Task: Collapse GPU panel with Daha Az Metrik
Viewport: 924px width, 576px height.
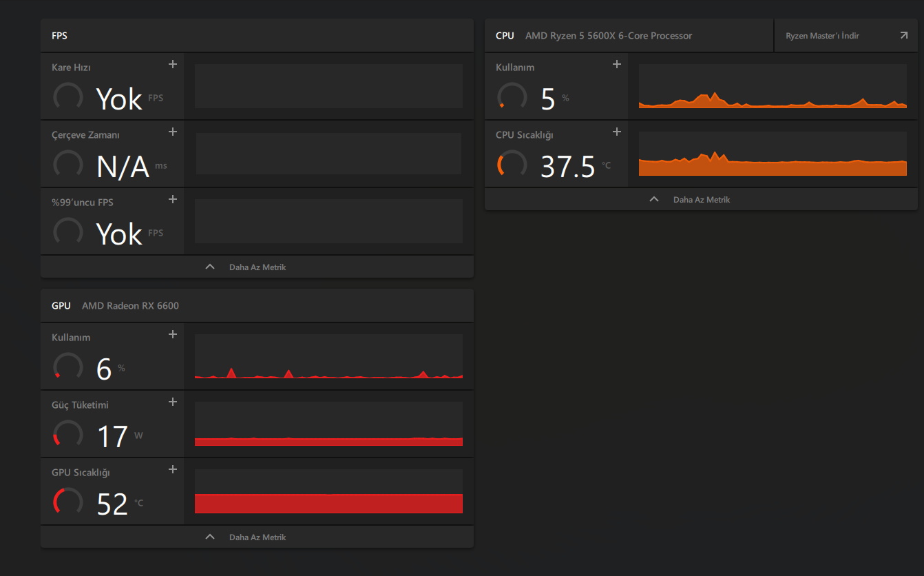Action: coord(257,537)
